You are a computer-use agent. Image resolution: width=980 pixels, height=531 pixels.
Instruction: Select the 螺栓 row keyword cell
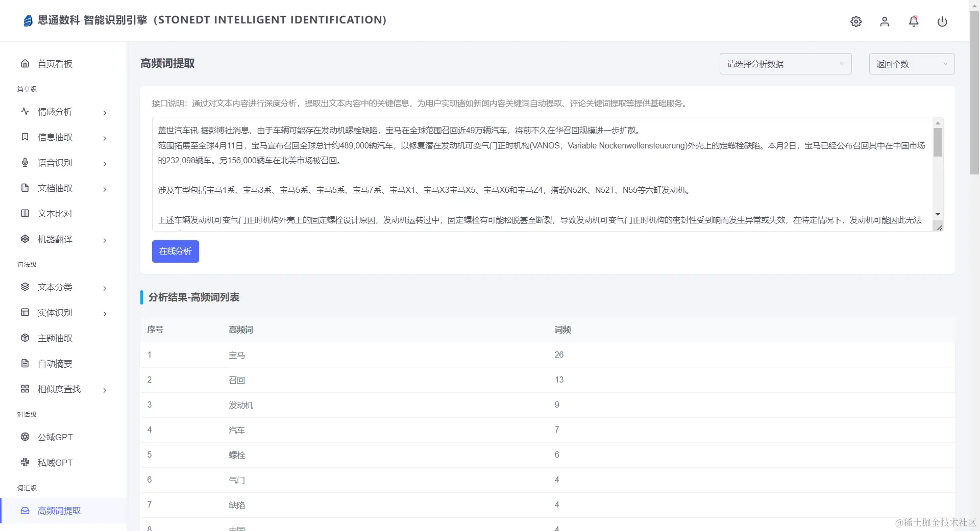pyautogui.click(x=237, y=455)
